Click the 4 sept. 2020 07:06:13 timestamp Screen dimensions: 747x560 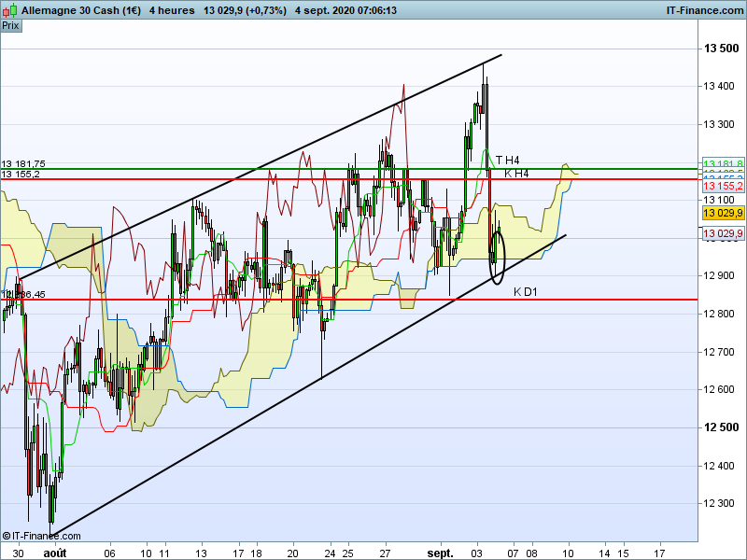click(345, 10)
